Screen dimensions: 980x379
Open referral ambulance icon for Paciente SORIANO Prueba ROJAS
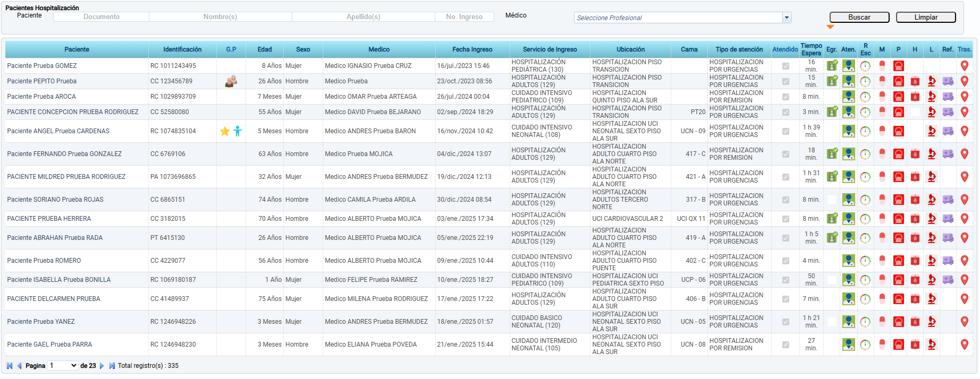click(948, 200)
